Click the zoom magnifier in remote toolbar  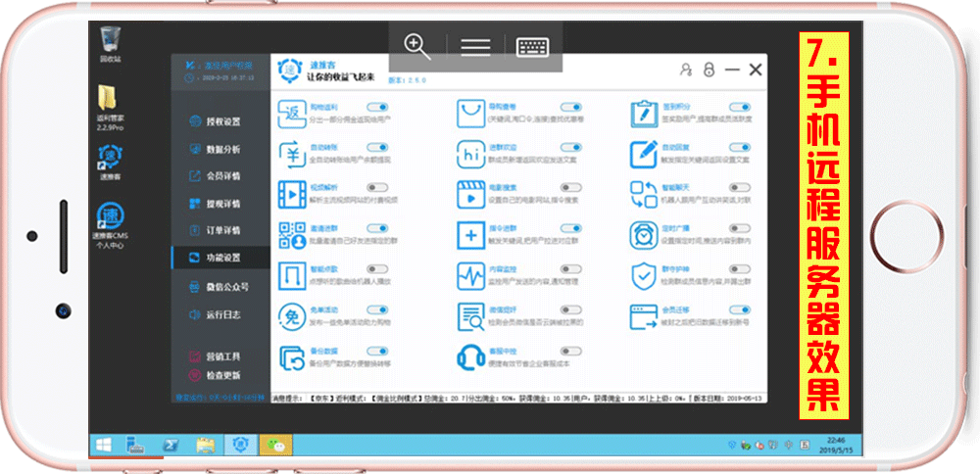tap(417, 47)
